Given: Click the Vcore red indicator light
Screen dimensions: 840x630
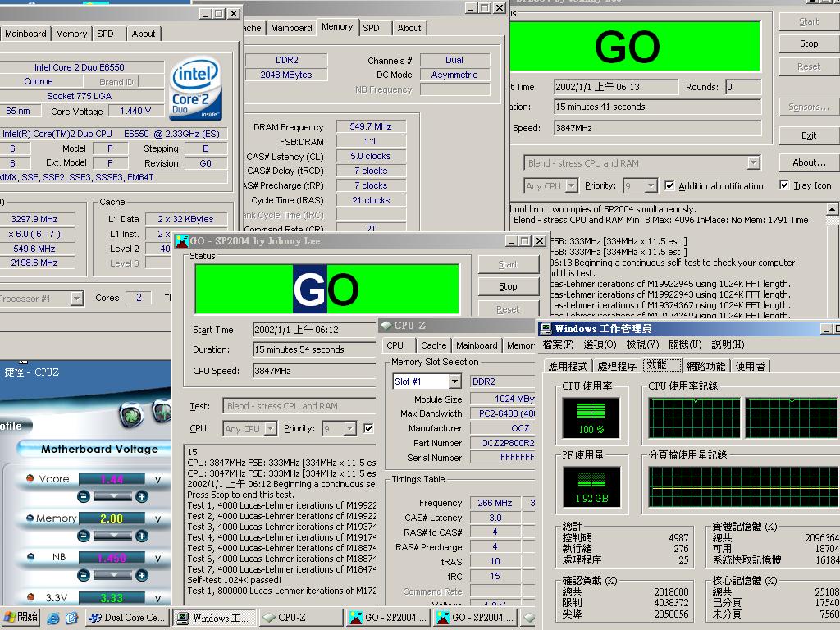Looking at the screenshot, I should [x=30, y=478].
